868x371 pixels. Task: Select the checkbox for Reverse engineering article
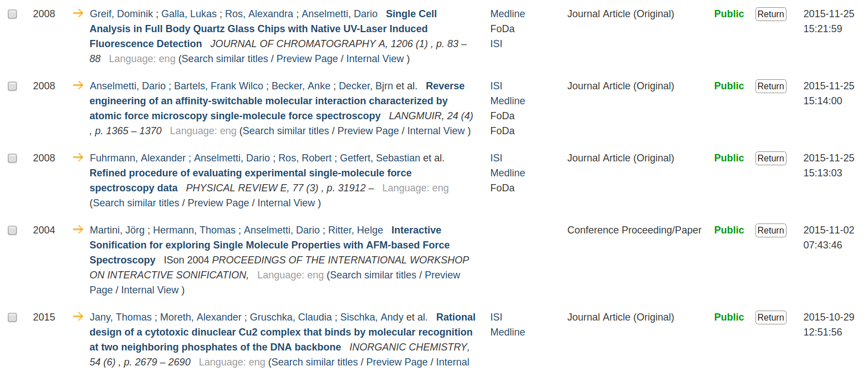(x=12, y=87)
